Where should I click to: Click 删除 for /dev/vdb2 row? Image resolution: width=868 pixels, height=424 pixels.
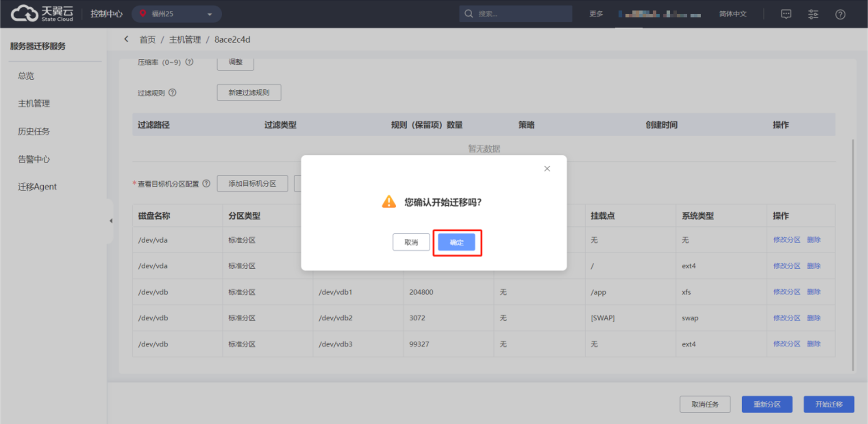814,318
